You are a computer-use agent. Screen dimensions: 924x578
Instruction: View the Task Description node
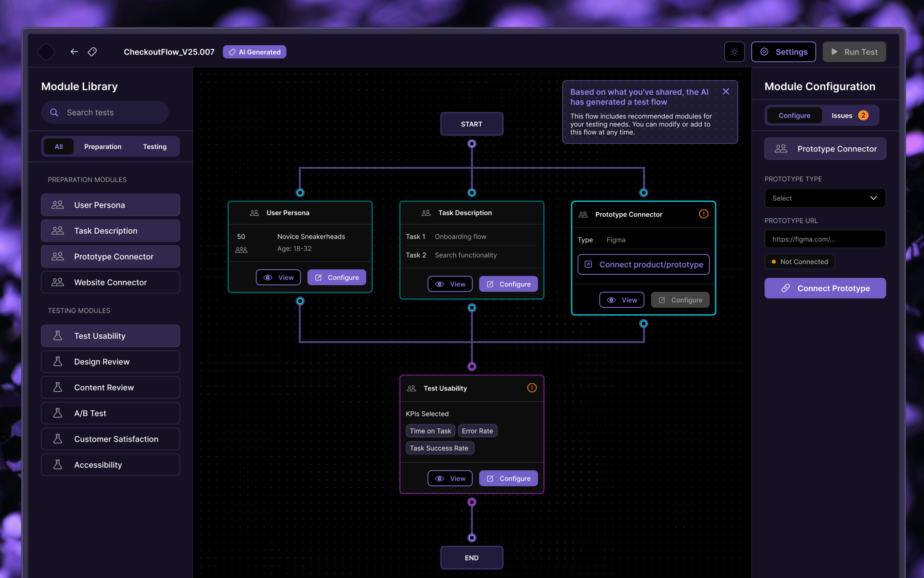click(450, 284)
